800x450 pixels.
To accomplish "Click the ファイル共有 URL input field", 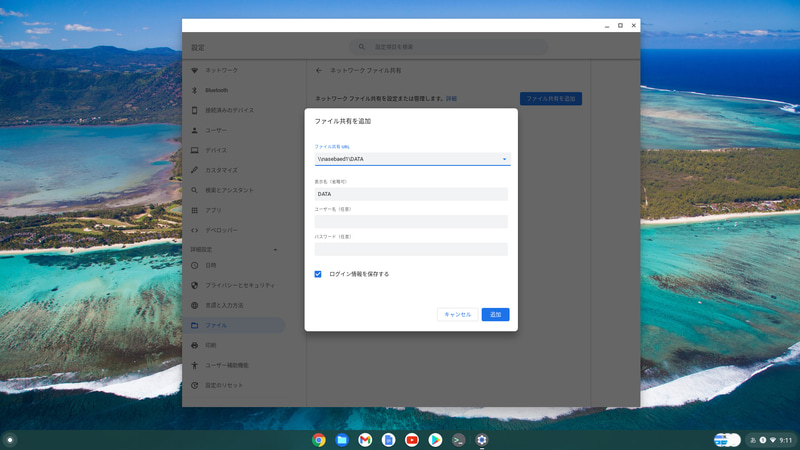I will [412, 159].
